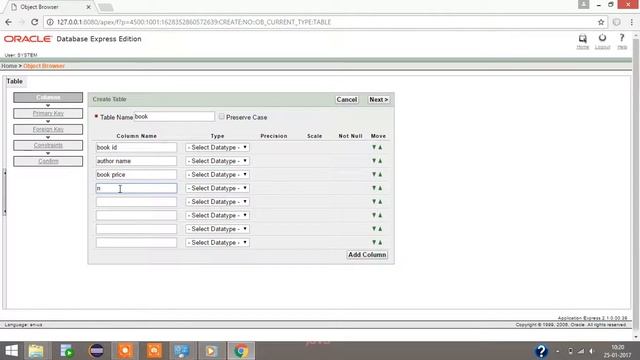Click the Cancel button

[347, 100]
